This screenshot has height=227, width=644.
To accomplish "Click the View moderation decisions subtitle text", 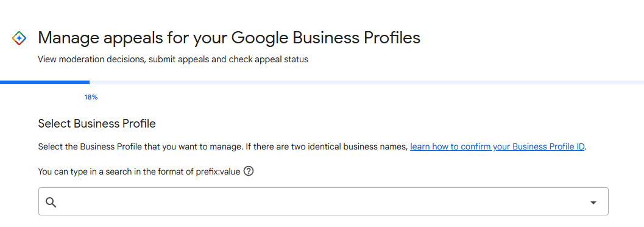I will point(173,60).
